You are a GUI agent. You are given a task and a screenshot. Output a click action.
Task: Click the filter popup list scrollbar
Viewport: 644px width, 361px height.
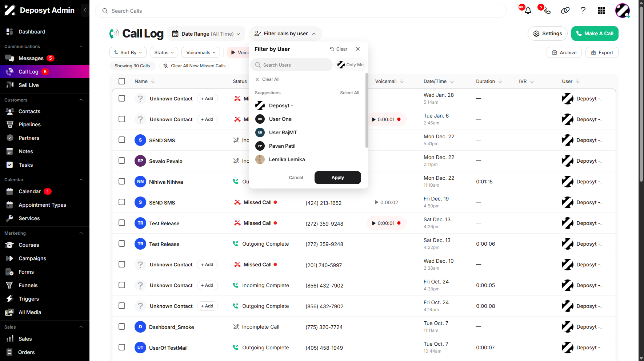point(367,110)
